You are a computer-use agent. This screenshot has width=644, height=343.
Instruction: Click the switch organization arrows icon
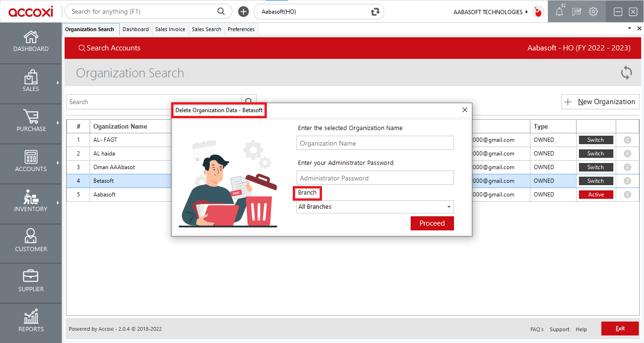point(375,12)
